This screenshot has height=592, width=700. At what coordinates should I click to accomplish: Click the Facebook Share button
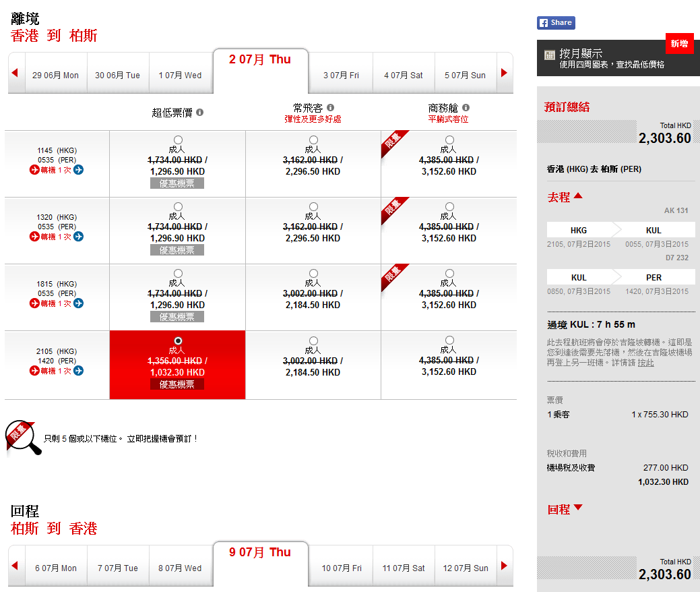pos(556,23)
